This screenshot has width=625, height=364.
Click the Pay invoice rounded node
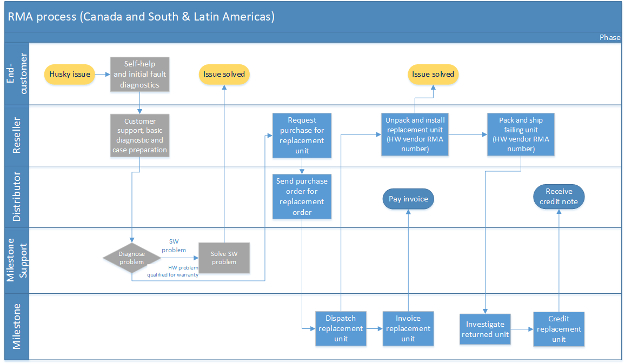coord(408,199)
